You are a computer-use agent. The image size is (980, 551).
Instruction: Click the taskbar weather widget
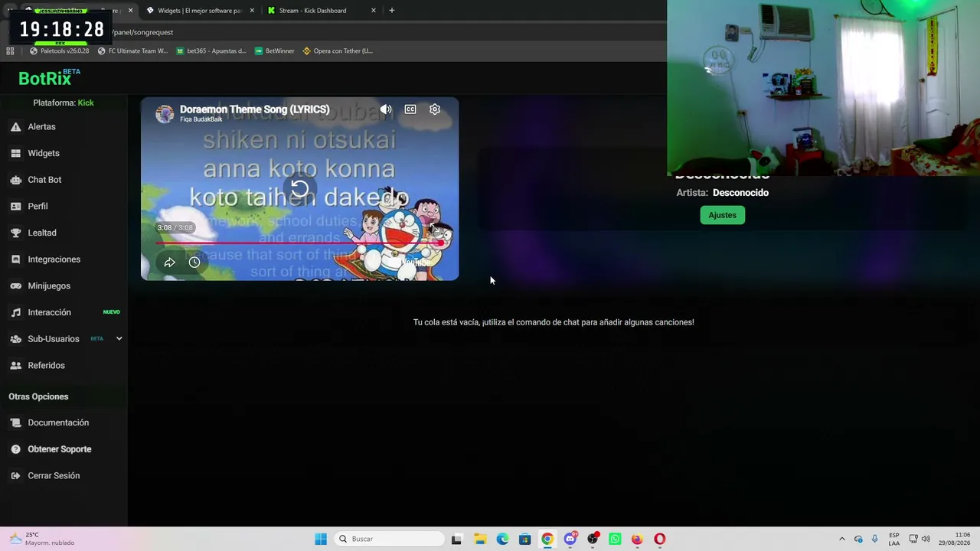pyautogui.click(x=42, y=539)
